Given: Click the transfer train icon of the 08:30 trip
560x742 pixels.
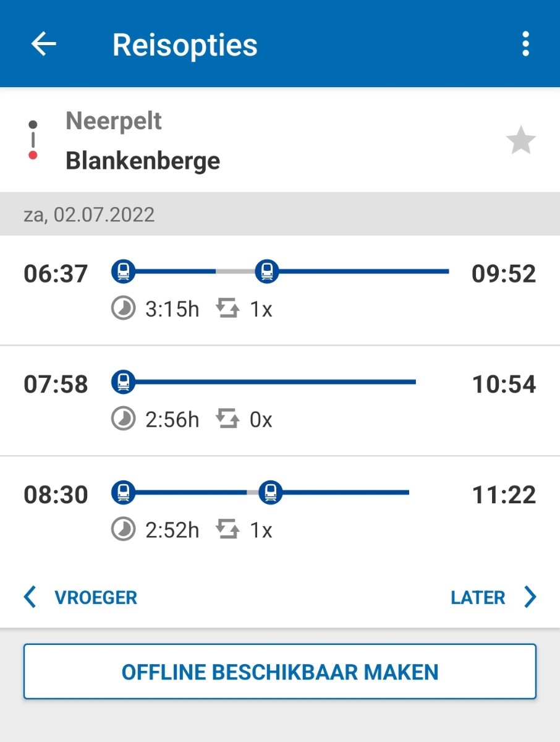Looking at the screenshot, I should pos(269,492).
